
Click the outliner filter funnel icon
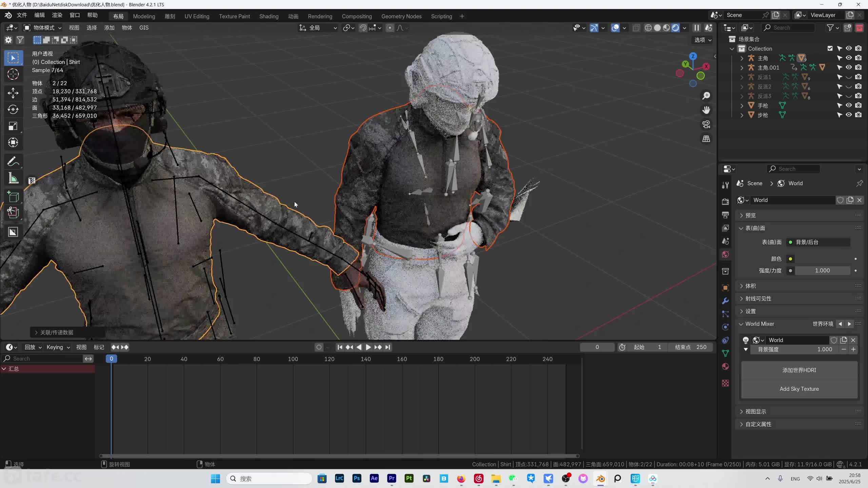coord(830,28)
